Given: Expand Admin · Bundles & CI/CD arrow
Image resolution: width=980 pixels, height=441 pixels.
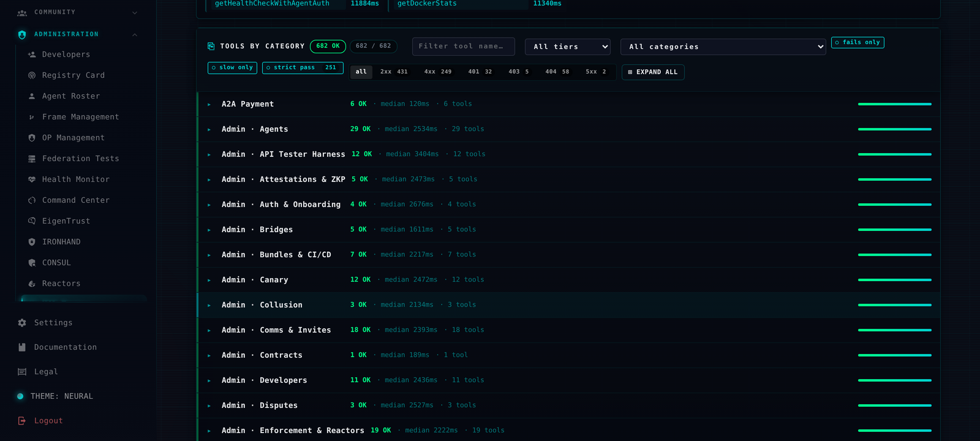Looking at the screenshot, I should 209,255.
